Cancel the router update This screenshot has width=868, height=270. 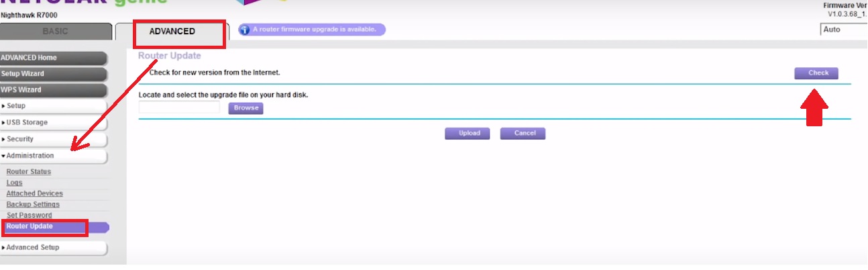(x=523, y=134)
